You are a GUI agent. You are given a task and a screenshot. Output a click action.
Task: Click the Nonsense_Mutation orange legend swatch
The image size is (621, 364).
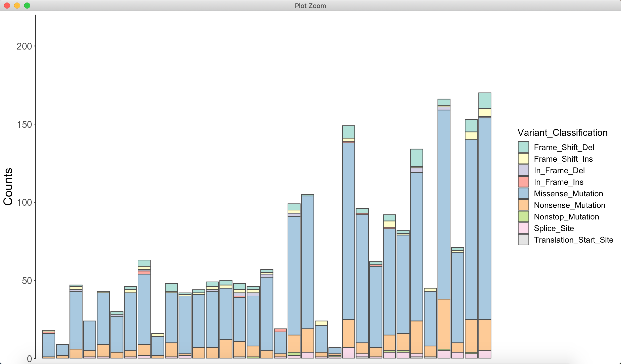tap(523, 205)
